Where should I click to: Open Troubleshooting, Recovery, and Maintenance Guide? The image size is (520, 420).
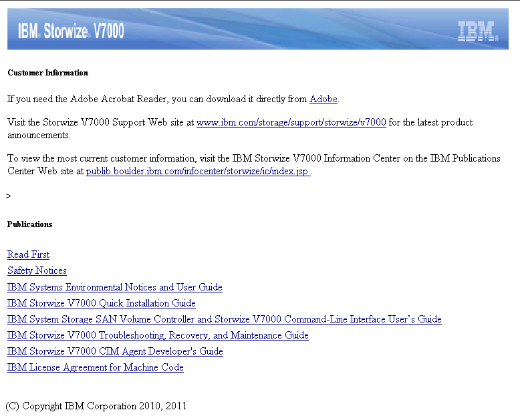(x=158, y=335)
